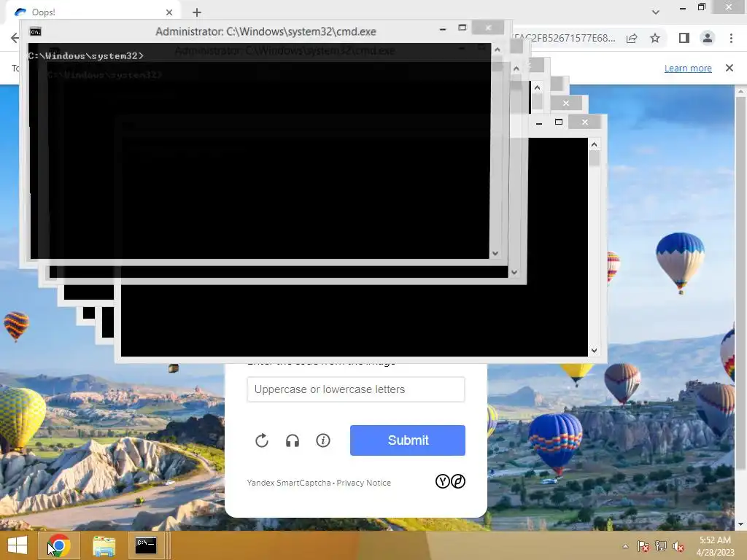Open Privacy Notice link

pos(363,483)
